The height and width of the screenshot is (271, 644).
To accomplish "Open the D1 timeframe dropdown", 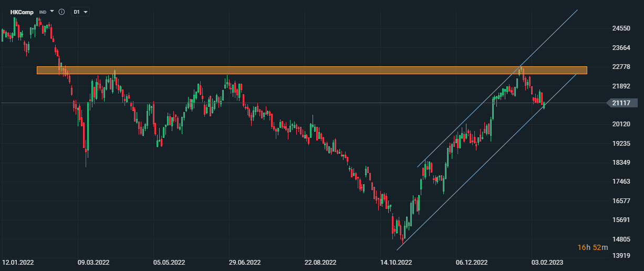I will click(x=80, y=12).
